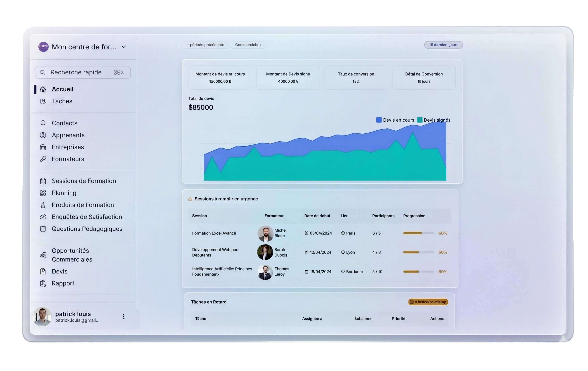The height and width of the screenshot is (371, 588).
Task: Click the Produits de Formation flask icon
Action: point(43,205)
